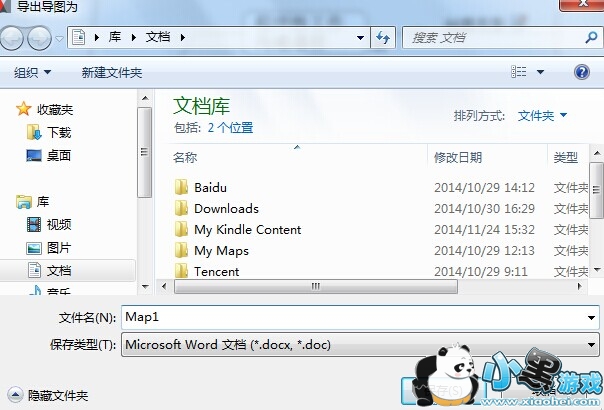Select the Downloads folder name
This screenshot has height=410, width=604.
(x=226, y=208)
